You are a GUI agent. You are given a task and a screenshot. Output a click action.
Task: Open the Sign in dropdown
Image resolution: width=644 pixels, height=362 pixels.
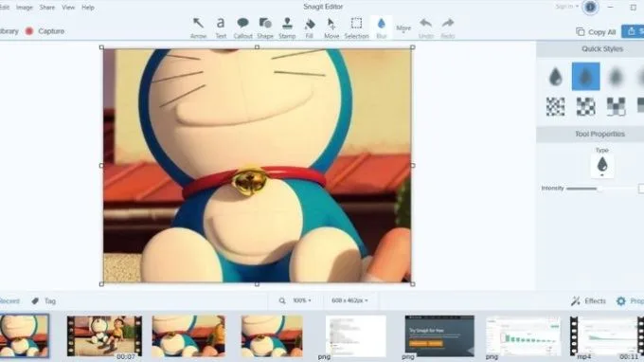[566, 7]
